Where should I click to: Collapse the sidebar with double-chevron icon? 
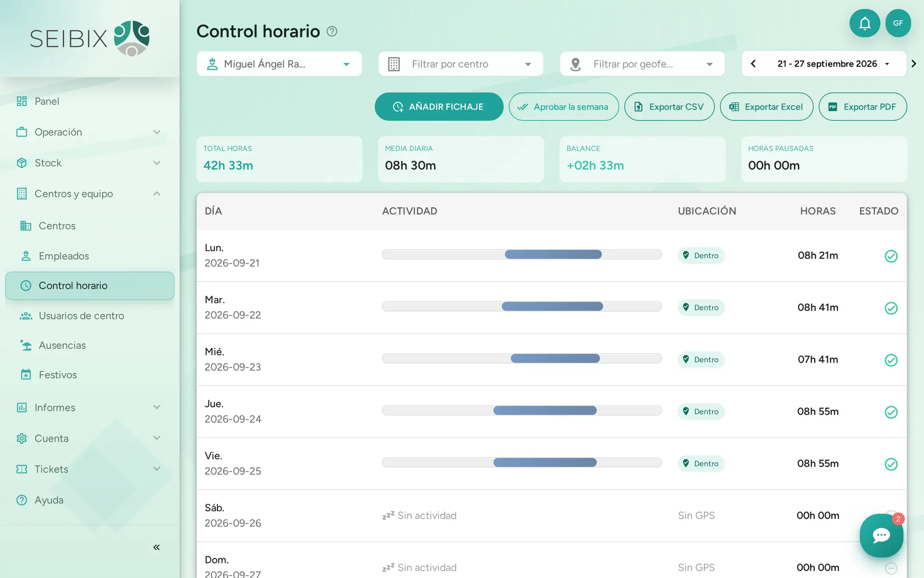click(x=157, y=547)
